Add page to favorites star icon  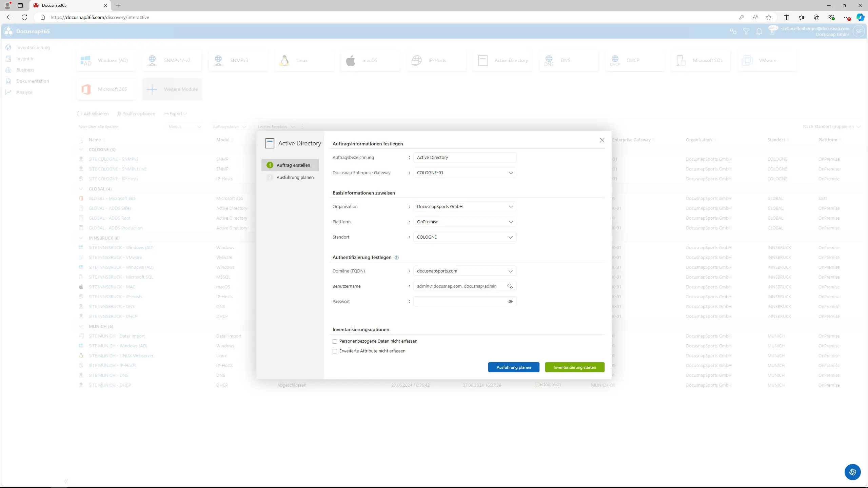769,17
